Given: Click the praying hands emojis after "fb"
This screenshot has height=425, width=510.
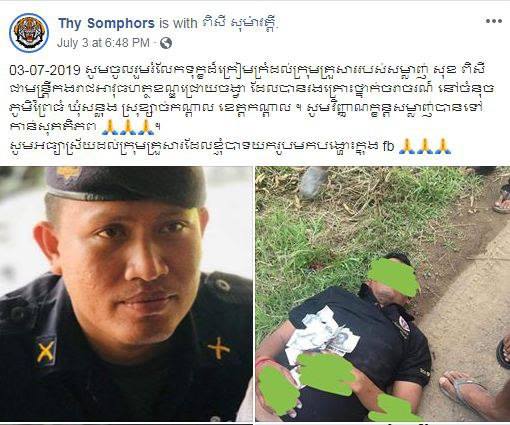Looking at the screenshot, I should (425, 146).
